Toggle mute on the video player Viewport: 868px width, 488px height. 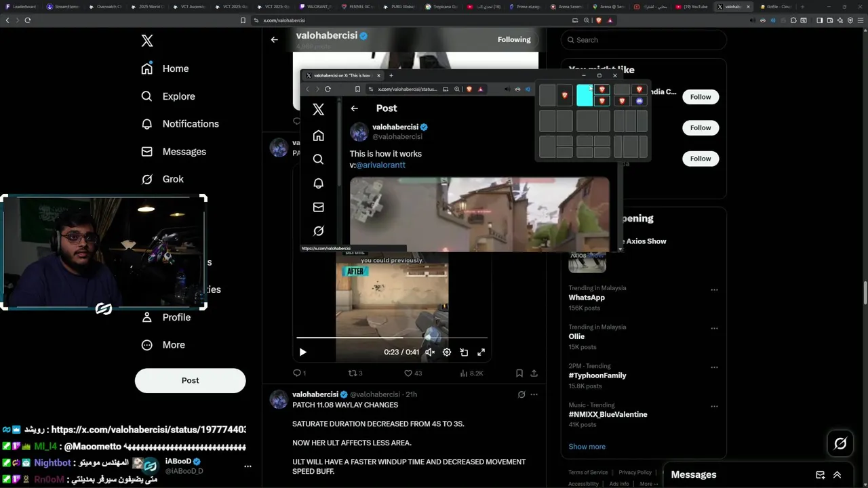point(430,352)
